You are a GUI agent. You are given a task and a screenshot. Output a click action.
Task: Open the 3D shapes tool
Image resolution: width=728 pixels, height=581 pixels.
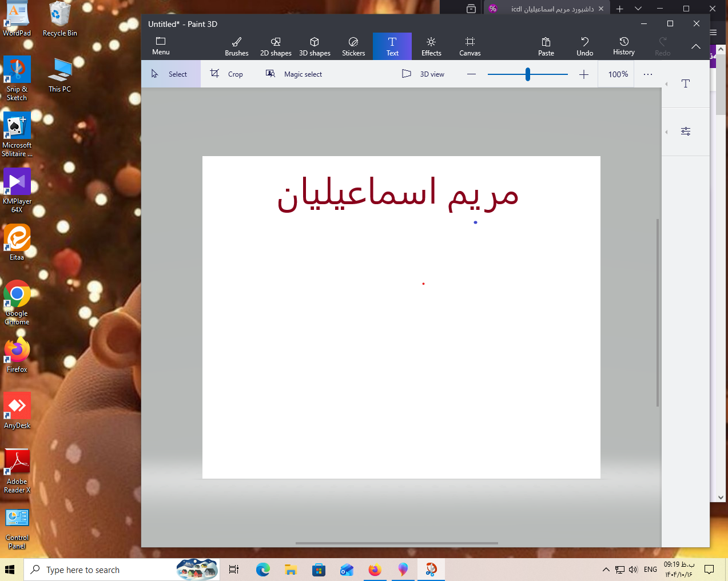(315, 46)
